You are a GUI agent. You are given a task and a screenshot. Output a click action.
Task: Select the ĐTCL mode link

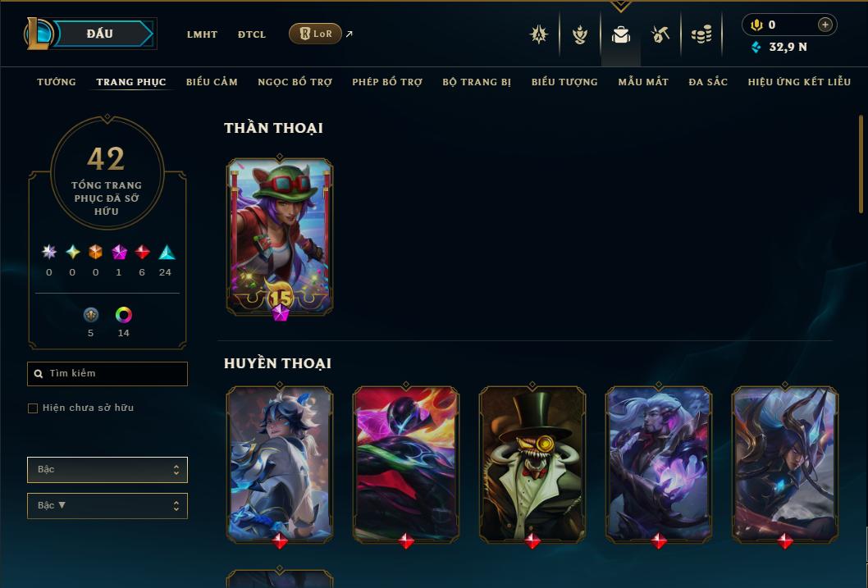coord(252,34)
